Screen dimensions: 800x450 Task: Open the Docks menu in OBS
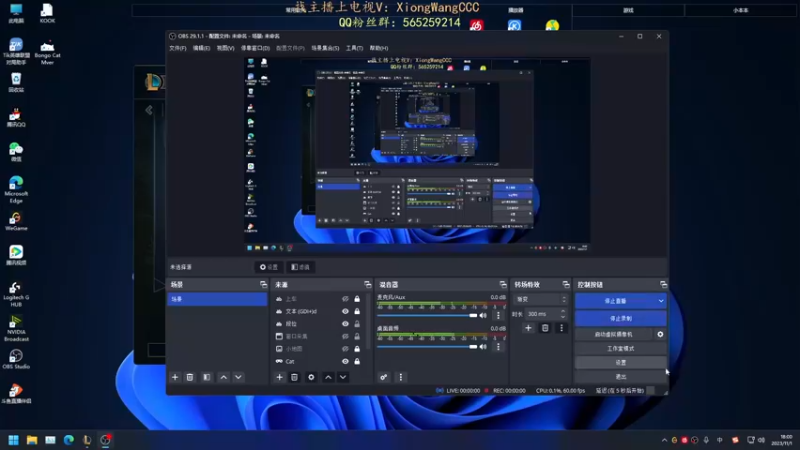pyautogui.click(x=255, y=48)
